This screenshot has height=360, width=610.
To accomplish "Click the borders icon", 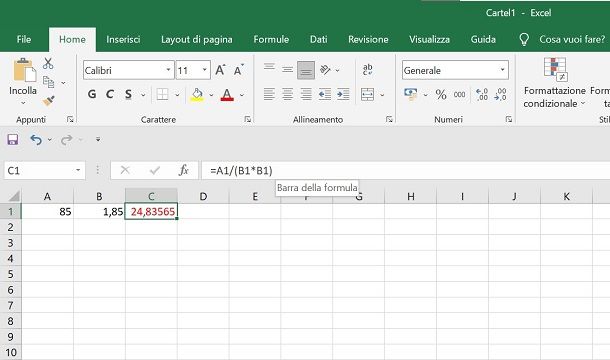I will point(162,94).
